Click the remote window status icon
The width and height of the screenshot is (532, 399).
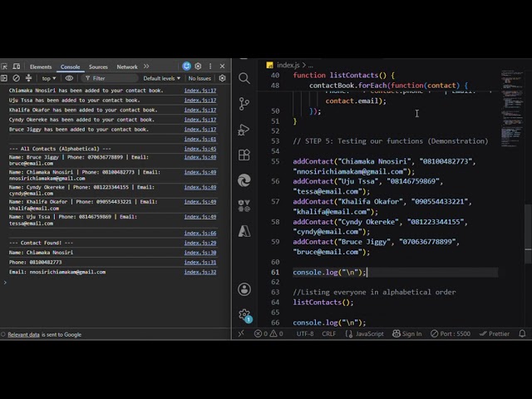click(x=241, y=334)
